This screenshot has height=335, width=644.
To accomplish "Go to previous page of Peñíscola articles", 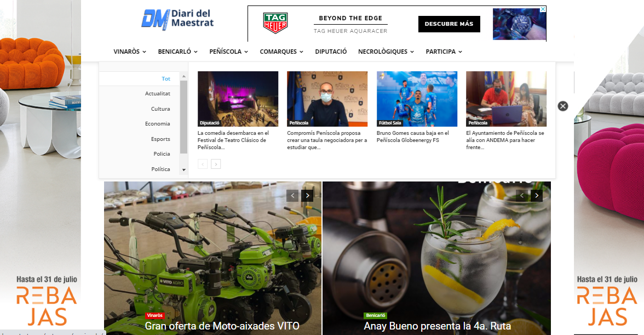I will 203,164.
